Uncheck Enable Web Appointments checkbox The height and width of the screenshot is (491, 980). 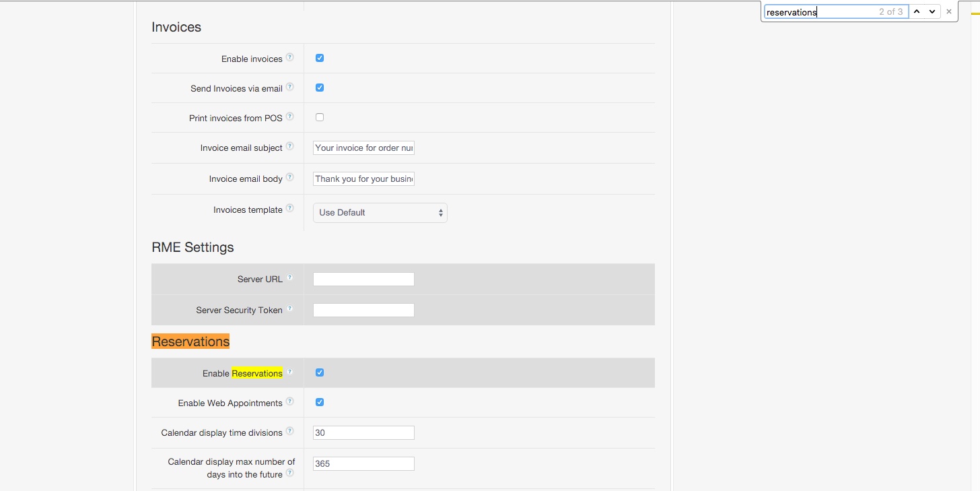point(320,402)
